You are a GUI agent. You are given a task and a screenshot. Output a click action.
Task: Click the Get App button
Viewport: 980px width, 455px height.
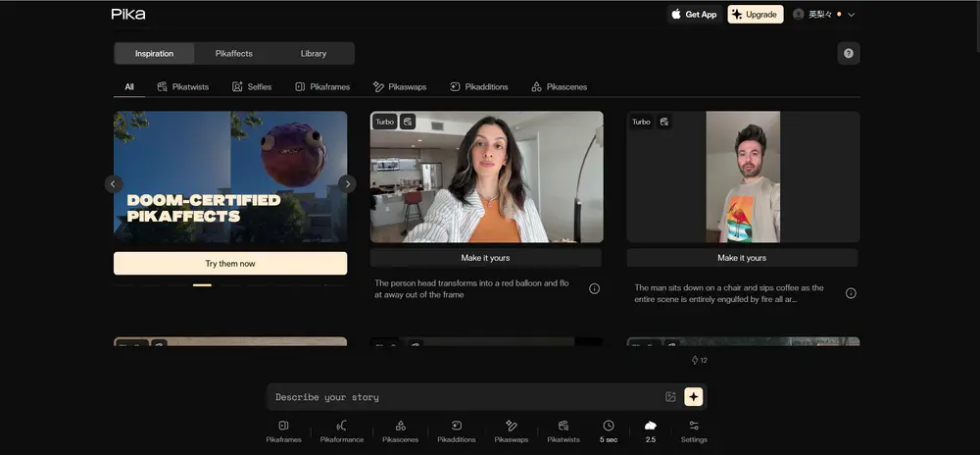(x=695, y=14)
